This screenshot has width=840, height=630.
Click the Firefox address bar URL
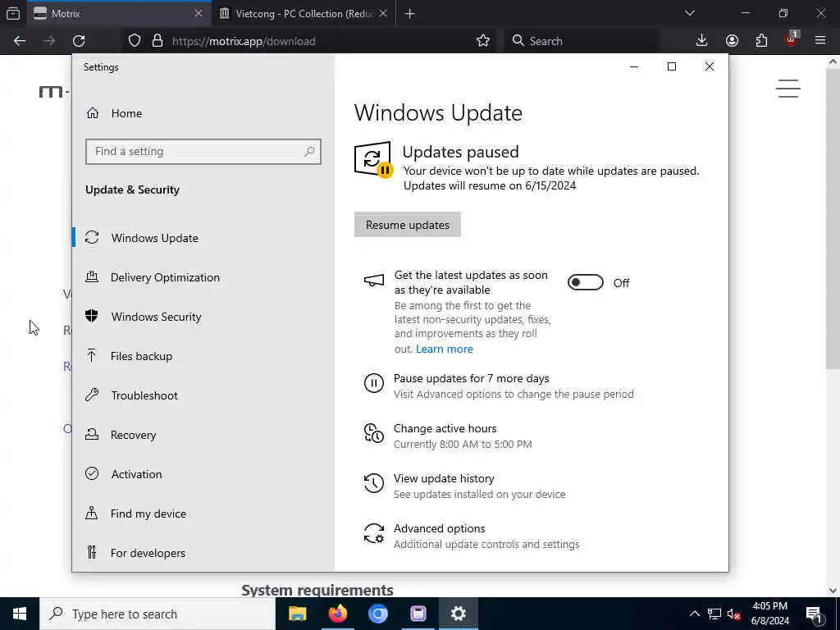[244, 41]
